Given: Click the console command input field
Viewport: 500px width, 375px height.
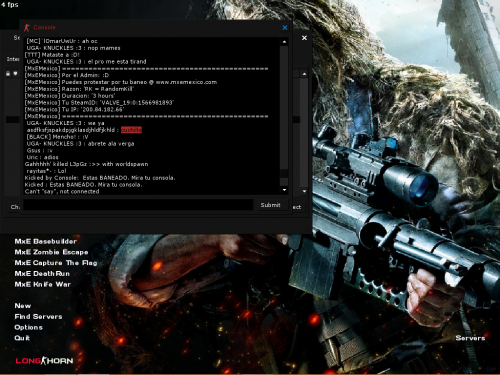Looking at the screenshot, I should (x=138, y=205).
